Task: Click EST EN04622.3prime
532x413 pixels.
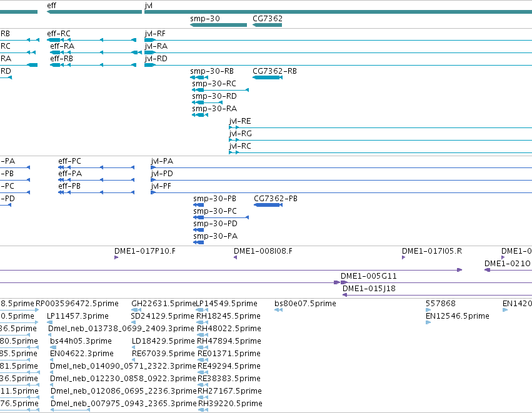Action: click(x=51, y=360)
